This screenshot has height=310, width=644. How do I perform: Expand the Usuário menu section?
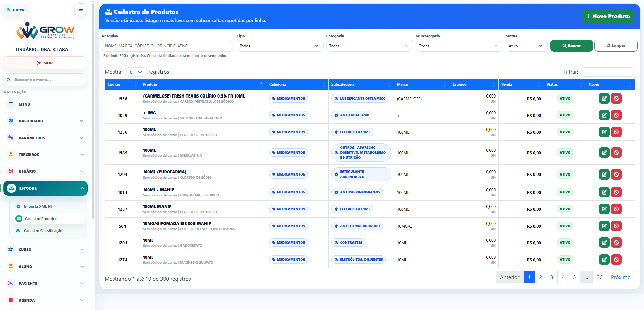(45, 171)
